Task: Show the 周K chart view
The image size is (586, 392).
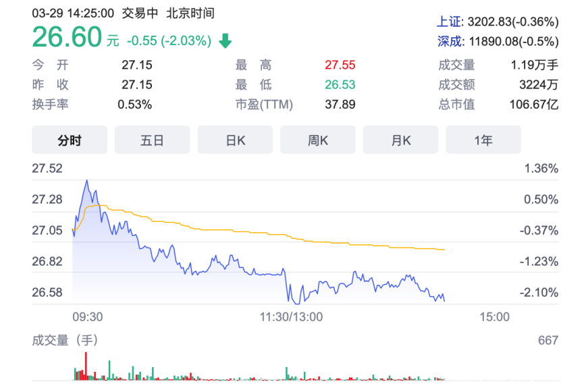Action: pyautogui.click(x=318, y=140)
